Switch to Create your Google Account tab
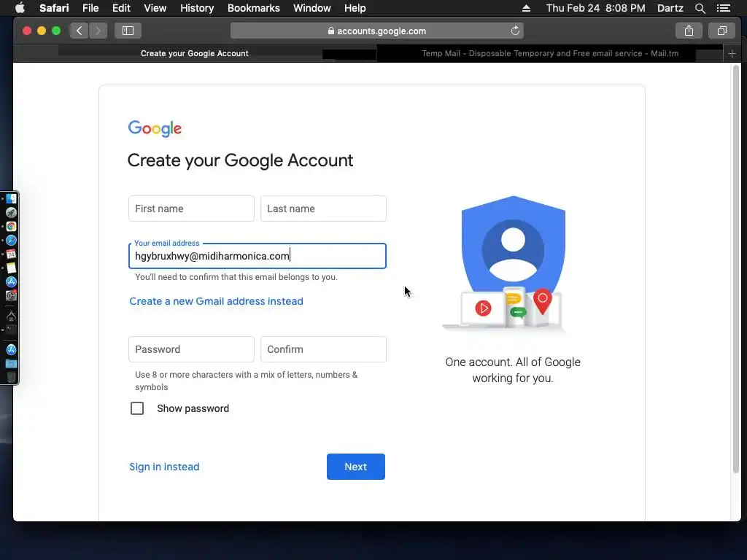The image size is (747, 560). 194,53
